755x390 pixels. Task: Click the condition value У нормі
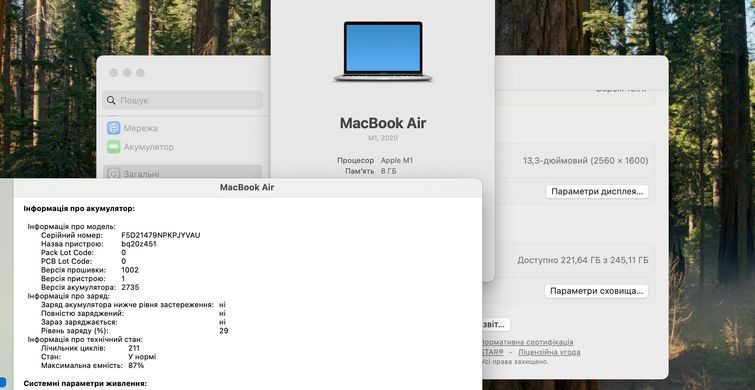coord(142,357)
